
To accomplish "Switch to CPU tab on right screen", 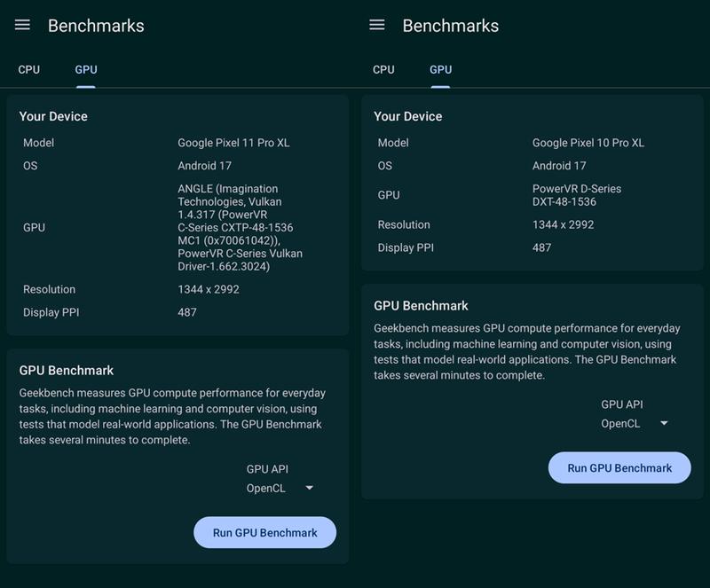I will pyautogui.click(x=383, y=70).
